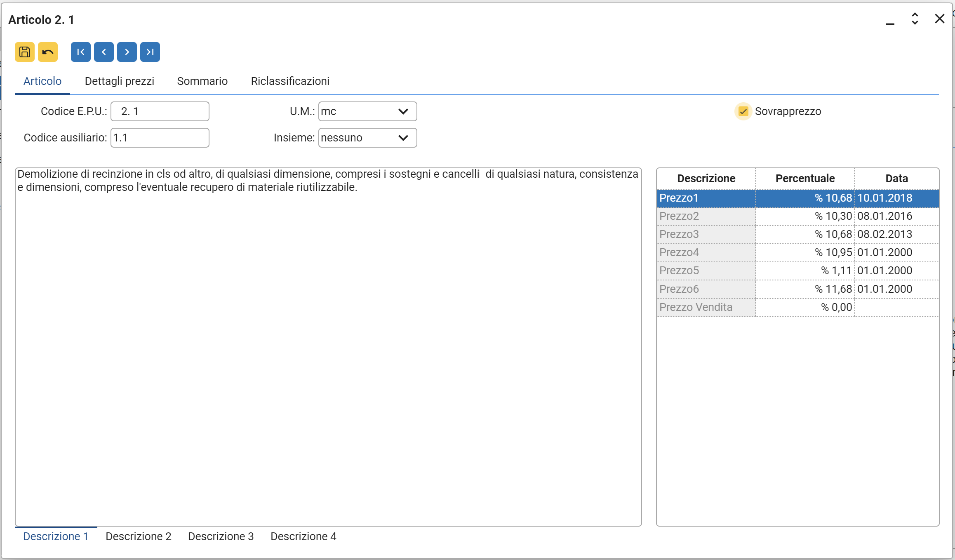Expand the Insieme dropdown

click(403, 138)
